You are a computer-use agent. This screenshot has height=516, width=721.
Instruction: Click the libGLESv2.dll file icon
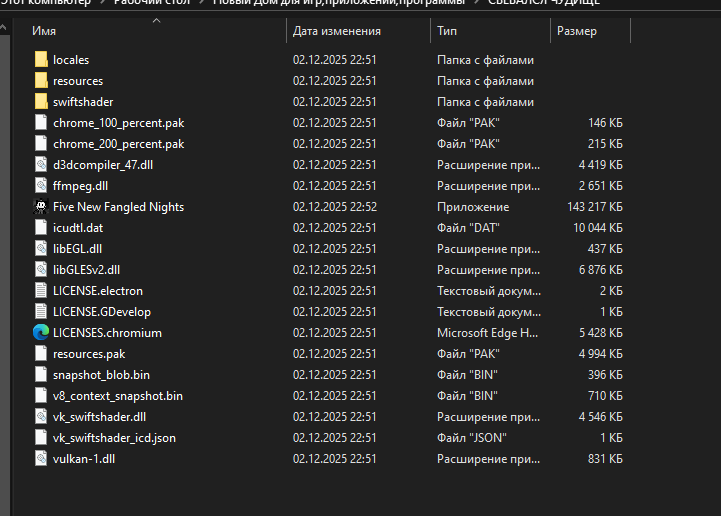click(41, 270)
